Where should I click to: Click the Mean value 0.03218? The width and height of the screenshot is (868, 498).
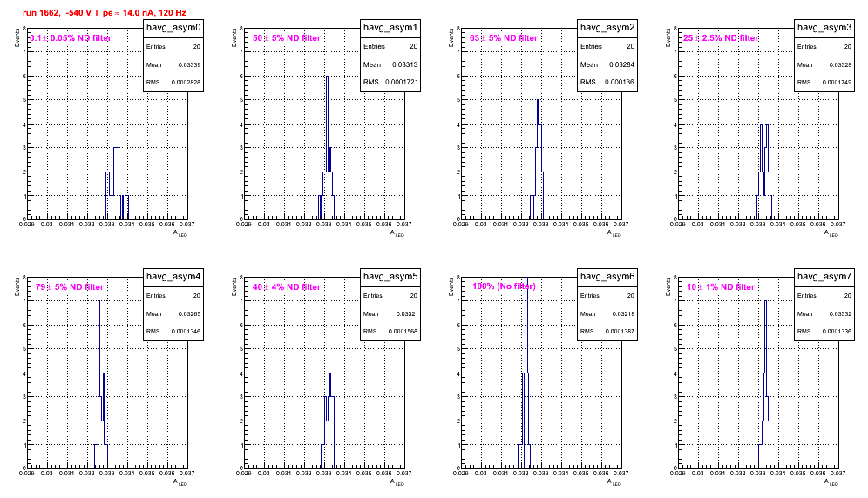point(623,313)
